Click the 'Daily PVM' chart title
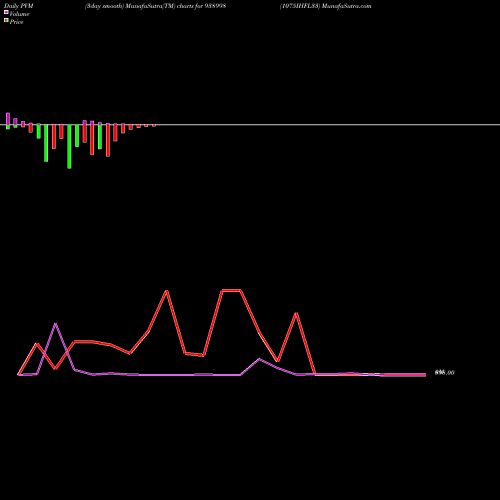This screenshot has height=500, width=500. point(18,6)
